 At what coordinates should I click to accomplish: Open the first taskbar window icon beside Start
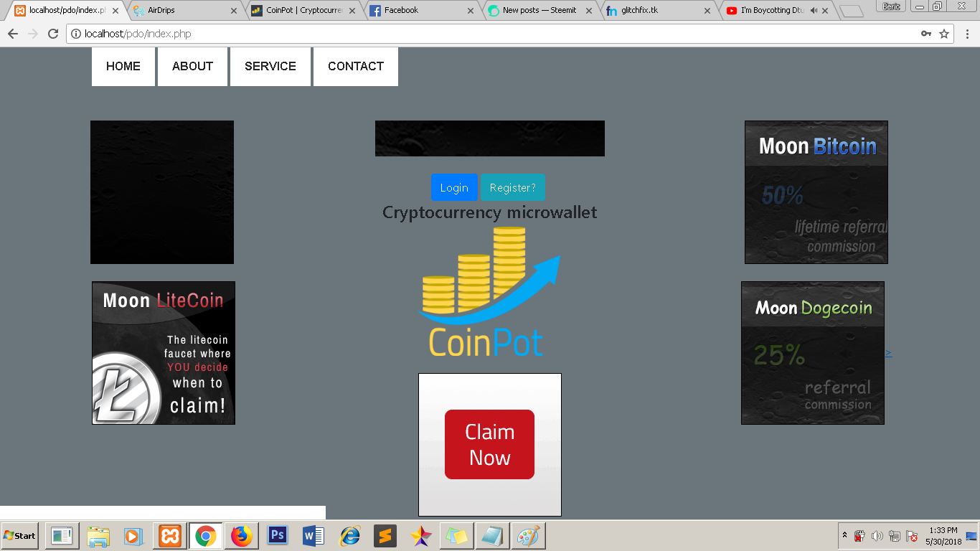click(x=62, y=536)
